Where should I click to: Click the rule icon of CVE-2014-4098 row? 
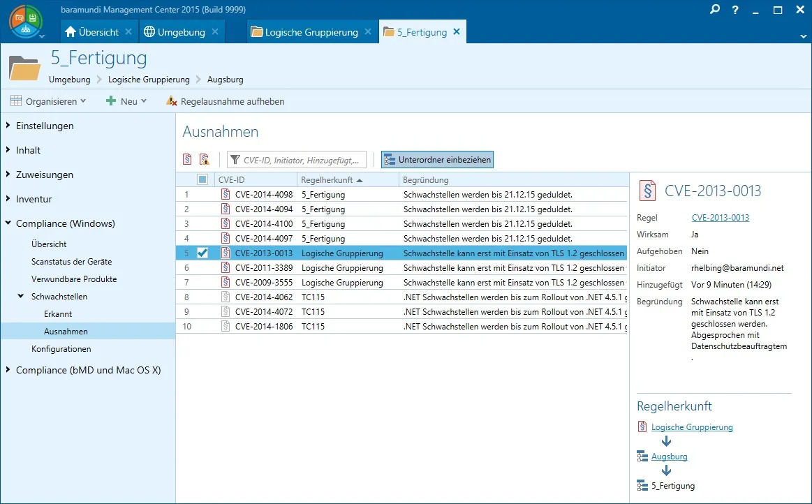(226, 194)
